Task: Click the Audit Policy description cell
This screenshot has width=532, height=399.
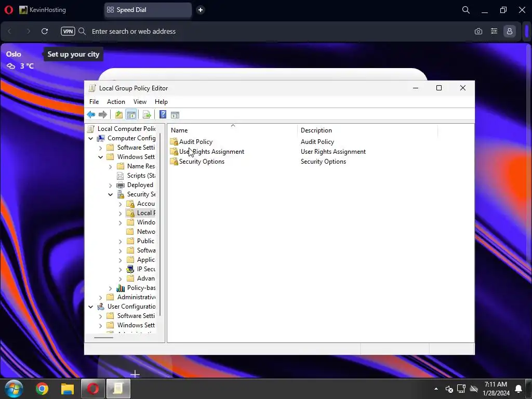Action: click(x=317, y=142)
